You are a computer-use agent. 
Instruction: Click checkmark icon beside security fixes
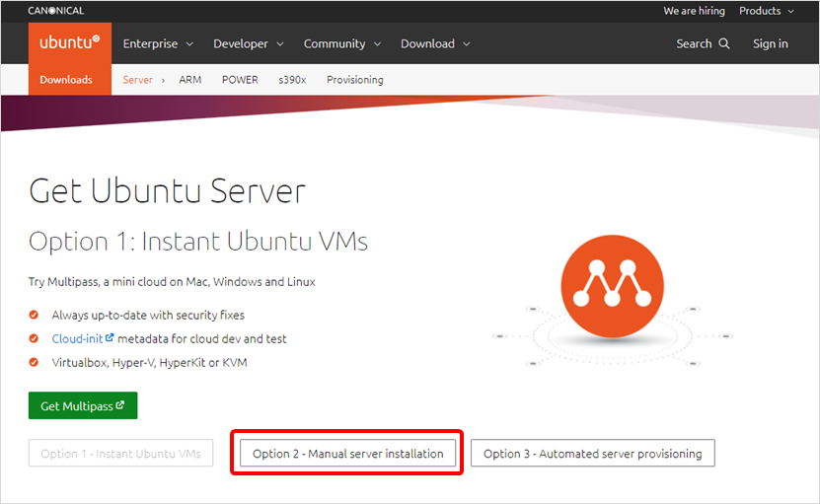pyautogui.click(x=34, y=315)
